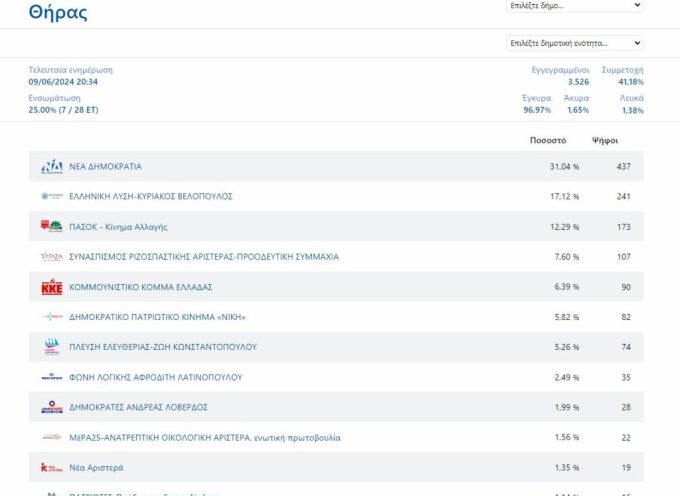Click the 74 vote count
Screen dimensions: 680x496
click(x=626, y=347)
